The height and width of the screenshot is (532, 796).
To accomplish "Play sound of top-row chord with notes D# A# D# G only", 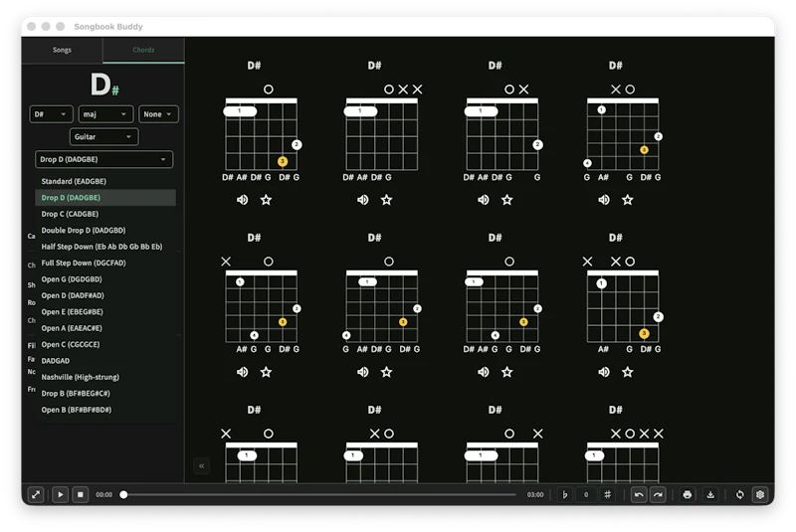I will coord(362,200).
